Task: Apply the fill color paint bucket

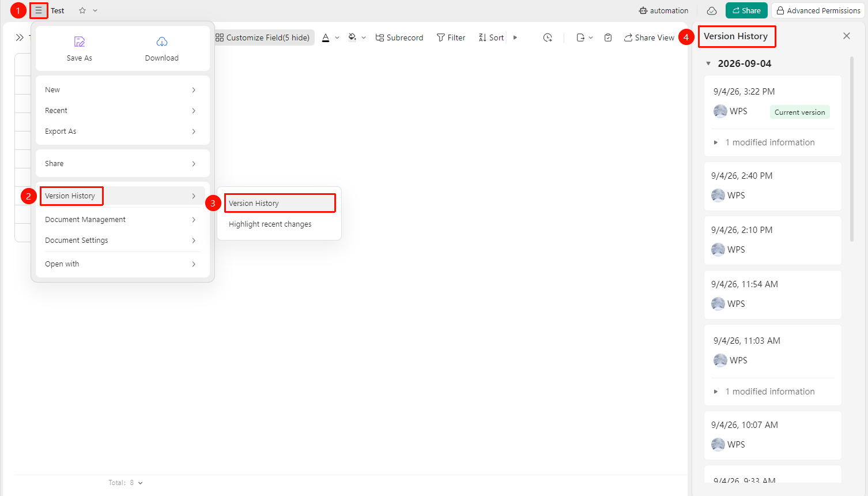Action: coord(352,37)
